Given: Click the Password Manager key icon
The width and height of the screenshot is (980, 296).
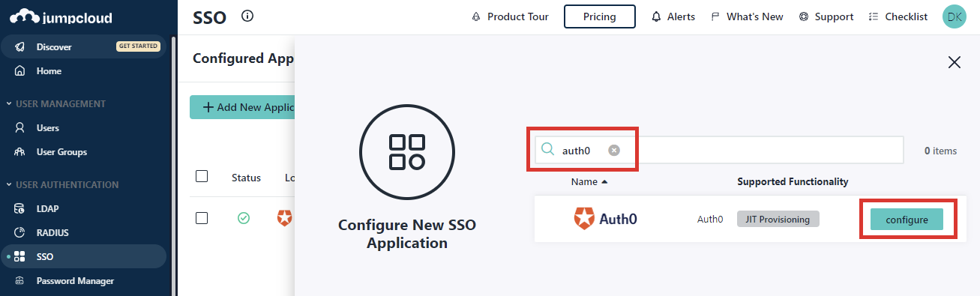Looking at the screenshot, I should pyautogui.click(x=20, y=281).
